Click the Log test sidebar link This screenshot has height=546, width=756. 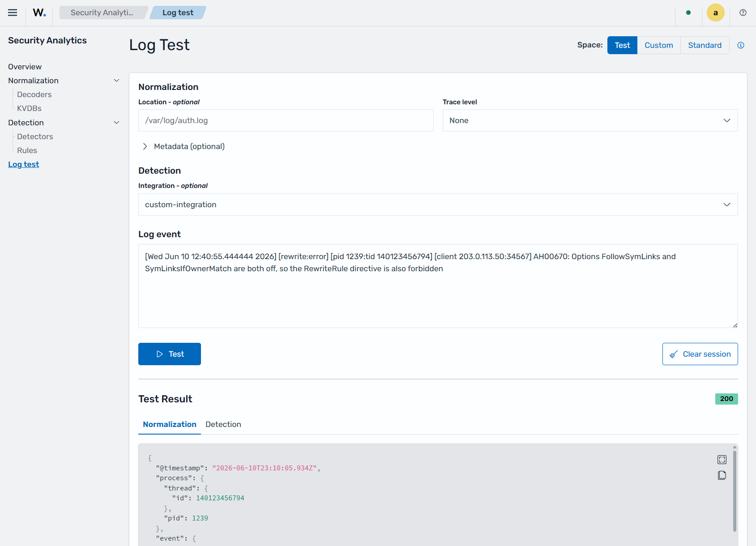point(24,164)
